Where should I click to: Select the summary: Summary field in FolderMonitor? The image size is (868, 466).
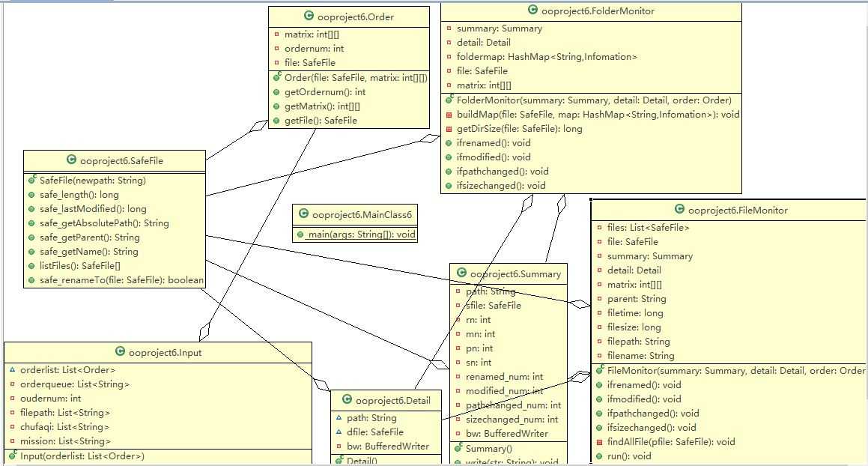click(500, 28)
